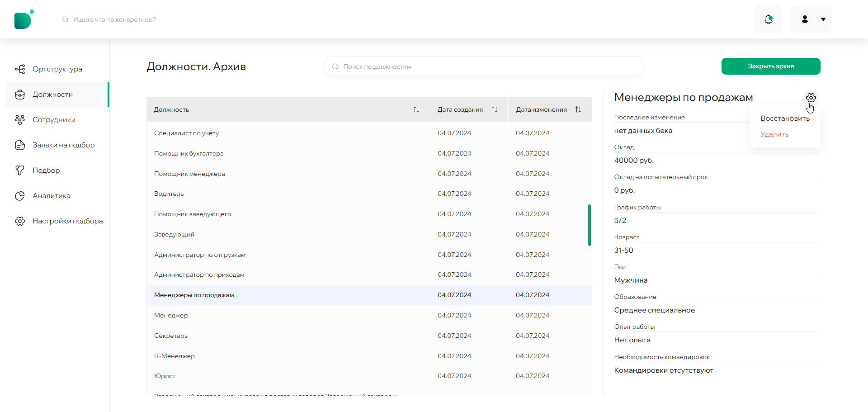
Task: Click the "Дата изменения" column header
Action: tap(541, 109)
